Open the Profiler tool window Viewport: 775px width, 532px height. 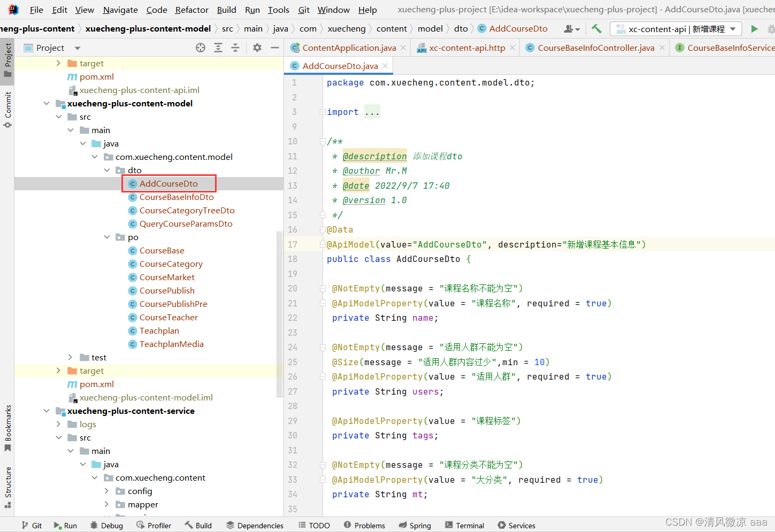click(154, 526)
